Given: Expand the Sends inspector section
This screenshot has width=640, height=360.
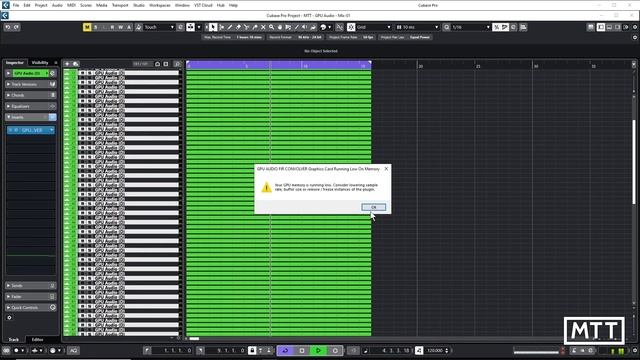Looking at the screenshot, I should pyautogui.click(x=31, y=286).
